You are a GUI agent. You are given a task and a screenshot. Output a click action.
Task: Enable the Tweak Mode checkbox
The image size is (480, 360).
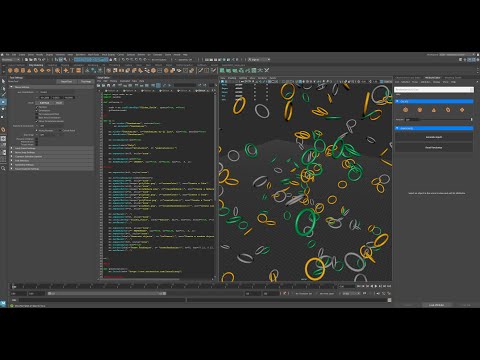(37, 144)
